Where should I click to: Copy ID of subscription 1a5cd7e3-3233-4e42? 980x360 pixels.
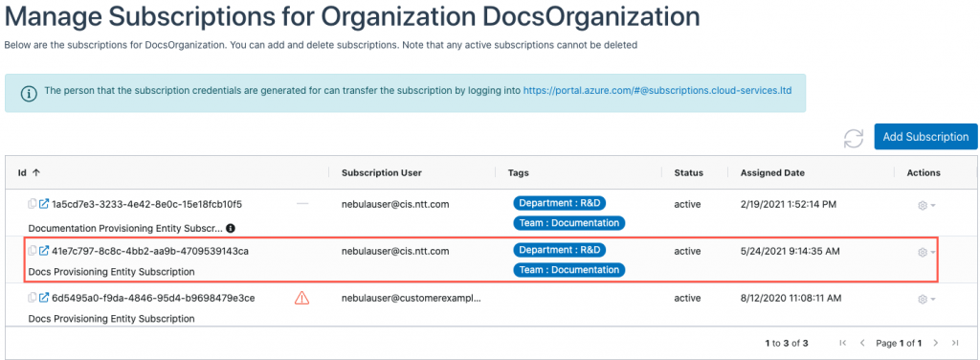click(x=32, y=204)
